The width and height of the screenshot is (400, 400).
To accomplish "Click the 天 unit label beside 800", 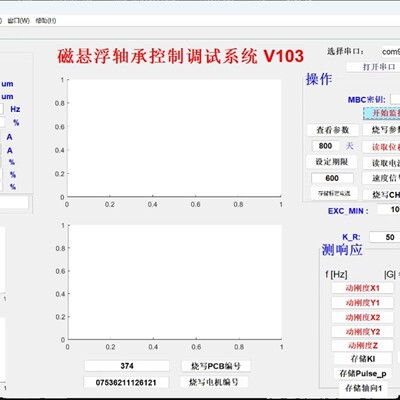I will (349, 146).
